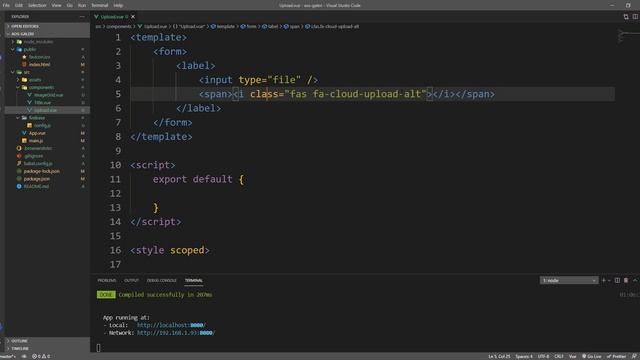The image size is (640, 360).
Task: Switch to the Problems panel tab
Action: coord(107,280)
